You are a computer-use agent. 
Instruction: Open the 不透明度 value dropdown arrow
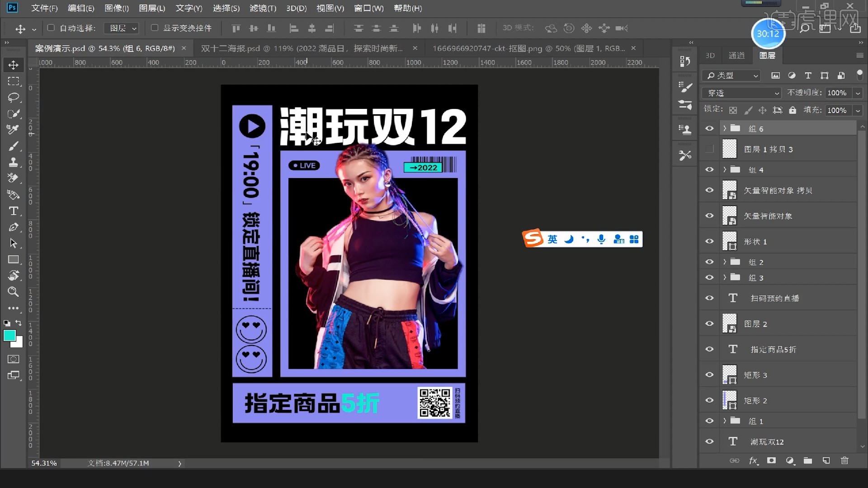(858, 93)
